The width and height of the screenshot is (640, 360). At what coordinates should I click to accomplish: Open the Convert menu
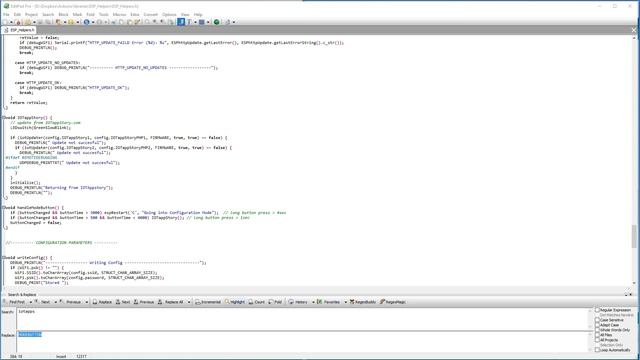(151, 14)
